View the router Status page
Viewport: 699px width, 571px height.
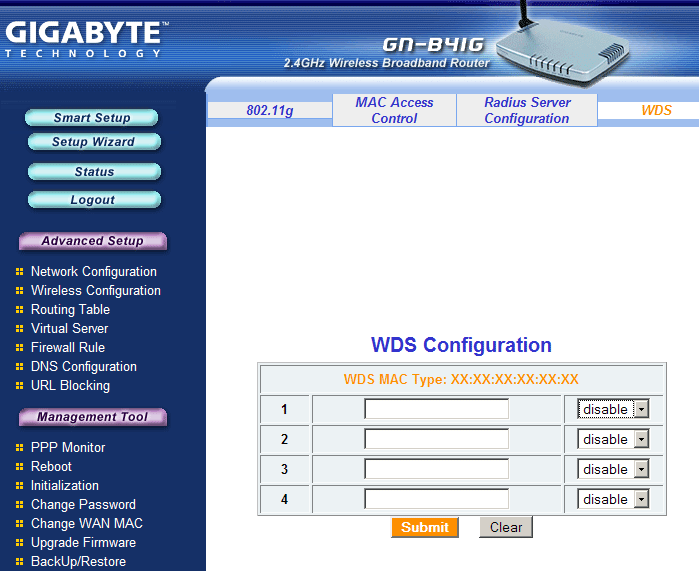94,172
